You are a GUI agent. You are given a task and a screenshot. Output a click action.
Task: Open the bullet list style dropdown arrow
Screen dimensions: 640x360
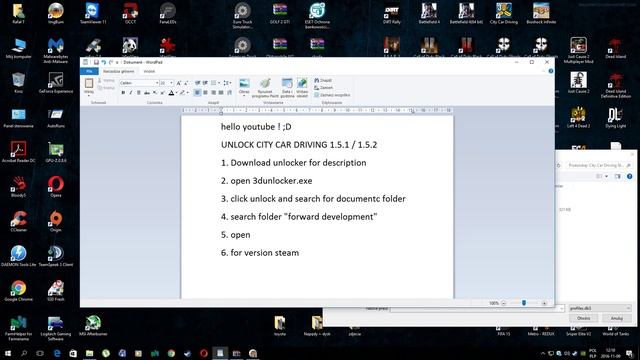[219, 83]
